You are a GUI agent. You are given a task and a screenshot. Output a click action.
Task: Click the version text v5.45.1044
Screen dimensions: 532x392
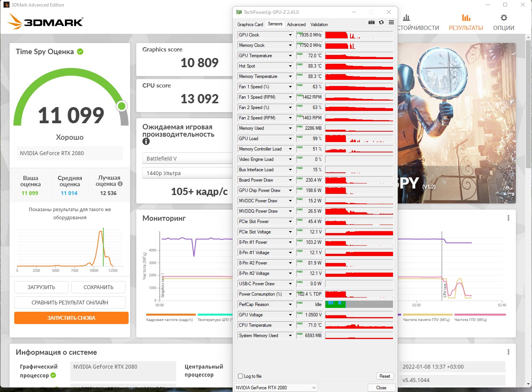point(416,380)
